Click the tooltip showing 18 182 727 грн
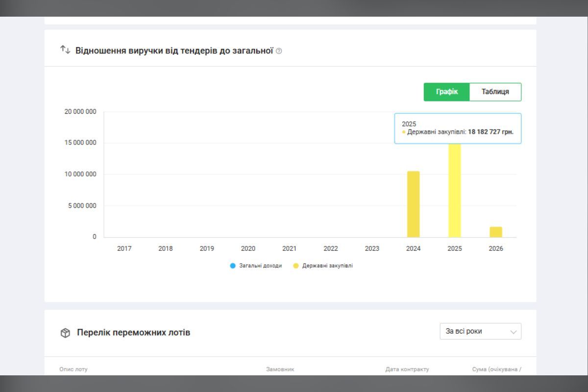588x392 pixels. pyautogui.click(x=458, y=128)
